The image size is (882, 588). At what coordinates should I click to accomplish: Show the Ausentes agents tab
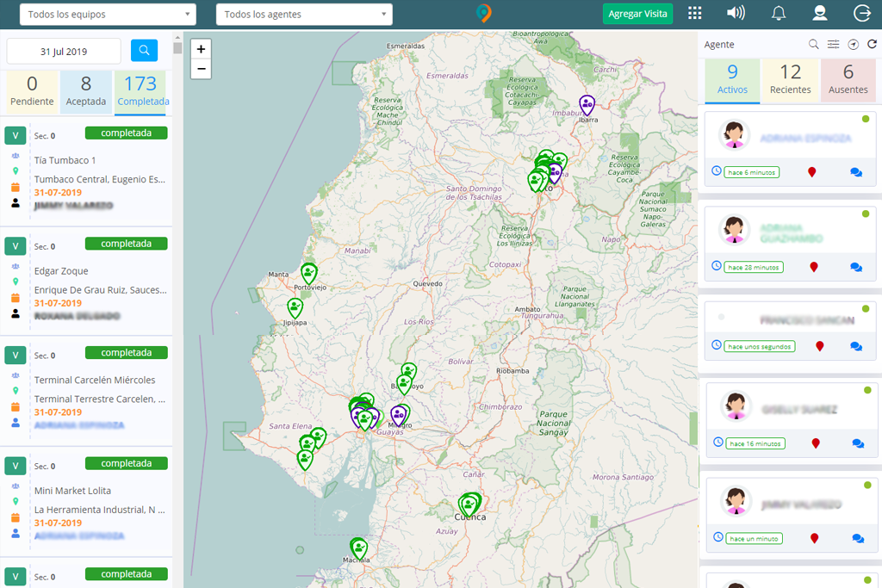(x=848, y=80)
